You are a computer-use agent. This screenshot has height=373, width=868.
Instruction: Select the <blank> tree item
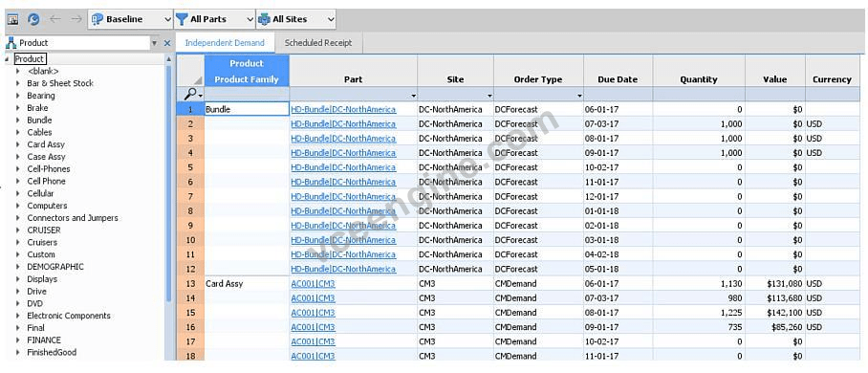pyautogui.click(x=43, y=71)
